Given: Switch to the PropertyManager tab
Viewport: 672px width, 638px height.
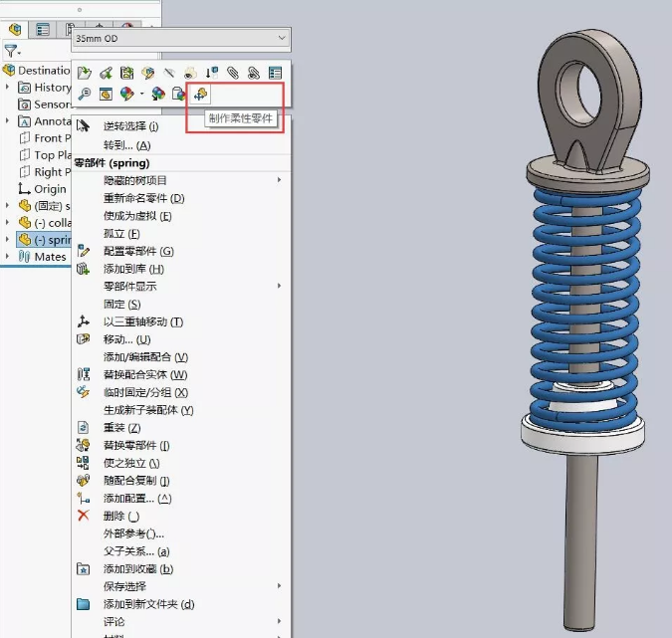Looking at the screenshot, I should [43, 29].
